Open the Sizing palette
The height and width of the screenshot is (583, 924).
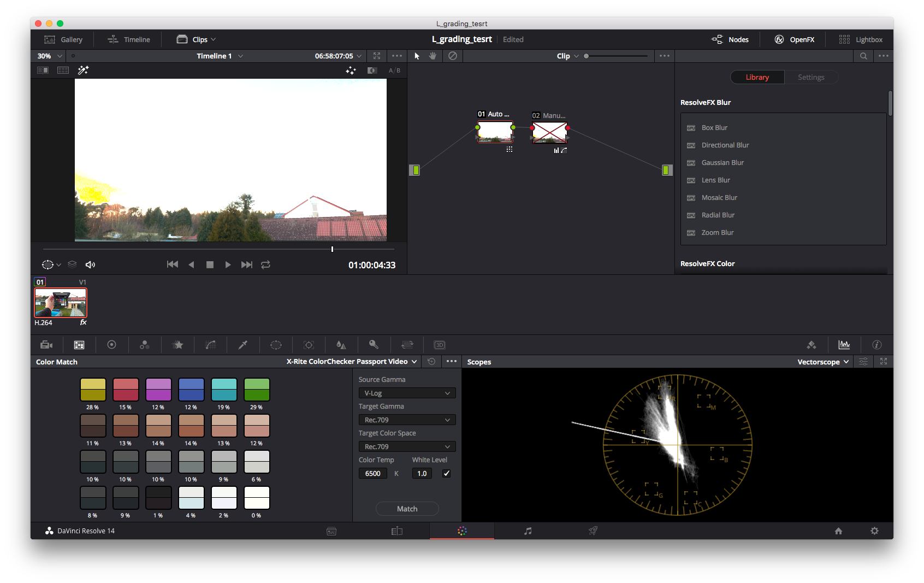407,345
